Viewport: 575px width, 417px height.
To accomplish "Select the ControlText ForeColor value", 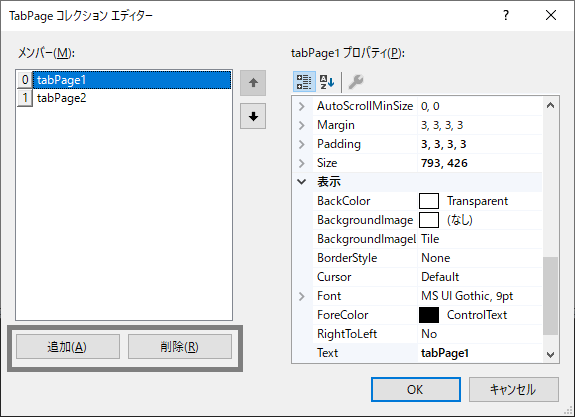I will (477, 315).
